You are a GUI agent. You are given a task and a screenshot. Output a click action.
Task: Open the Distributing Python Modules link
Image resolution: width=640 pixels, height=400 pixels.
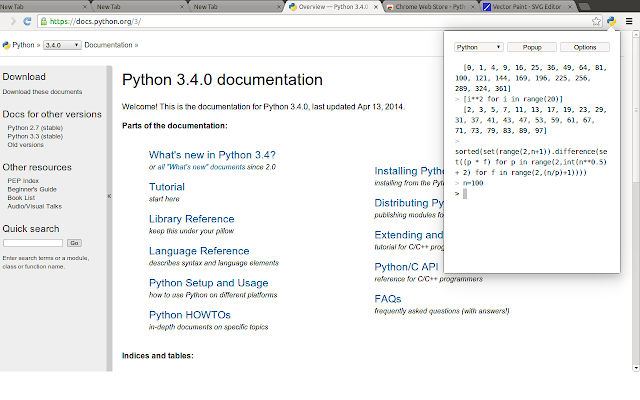coord(409,203)
